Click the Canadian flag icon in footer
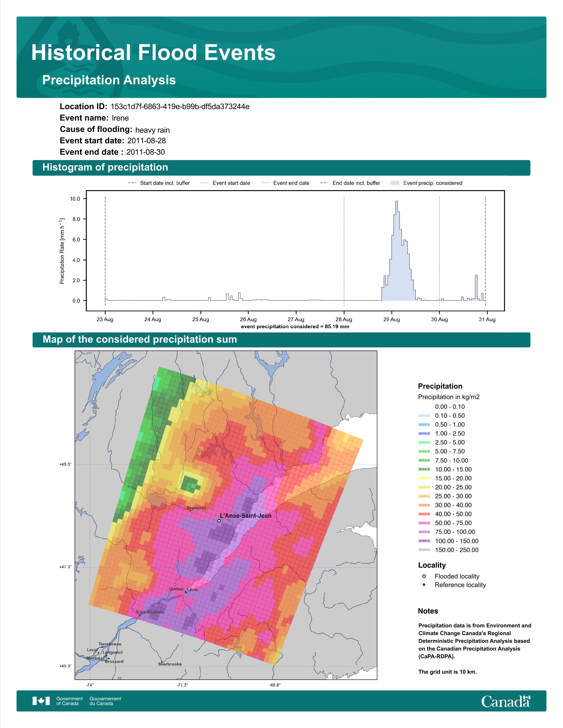 pos(41,701)
